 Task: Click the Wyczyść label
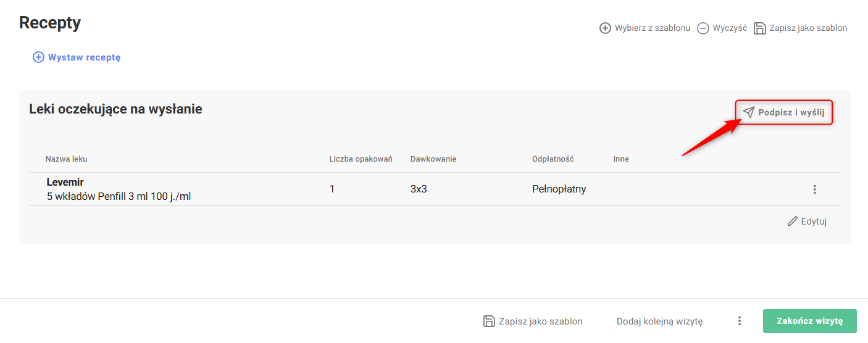(730, 28)
